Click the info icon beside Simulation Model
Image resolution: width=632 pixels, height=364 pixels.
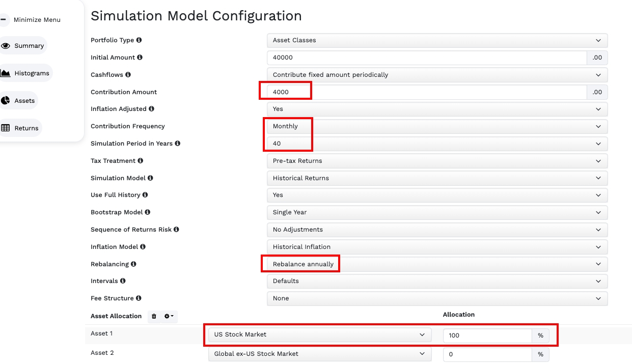[150, 178]
